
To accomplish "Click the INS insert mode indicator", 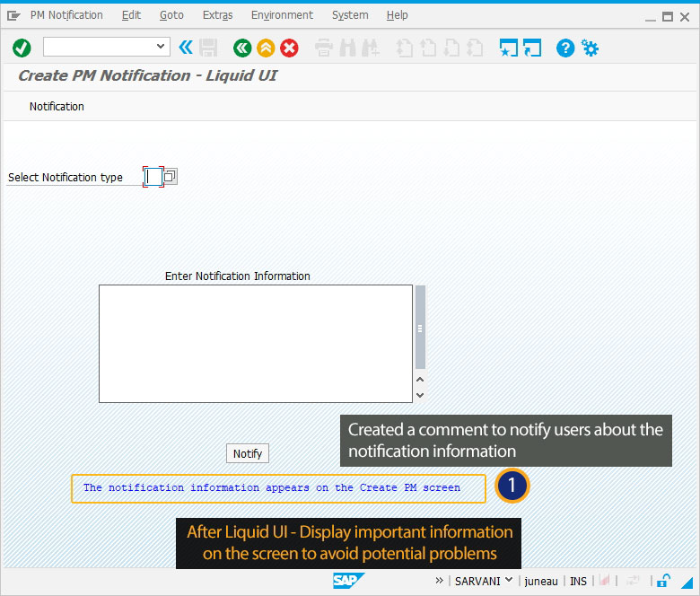I will click(x=578, y=582).
